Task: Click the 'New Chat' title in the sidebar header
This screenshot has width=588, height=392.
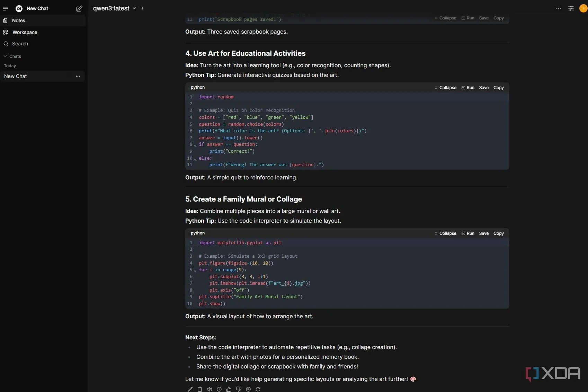Action: [37, 8]
